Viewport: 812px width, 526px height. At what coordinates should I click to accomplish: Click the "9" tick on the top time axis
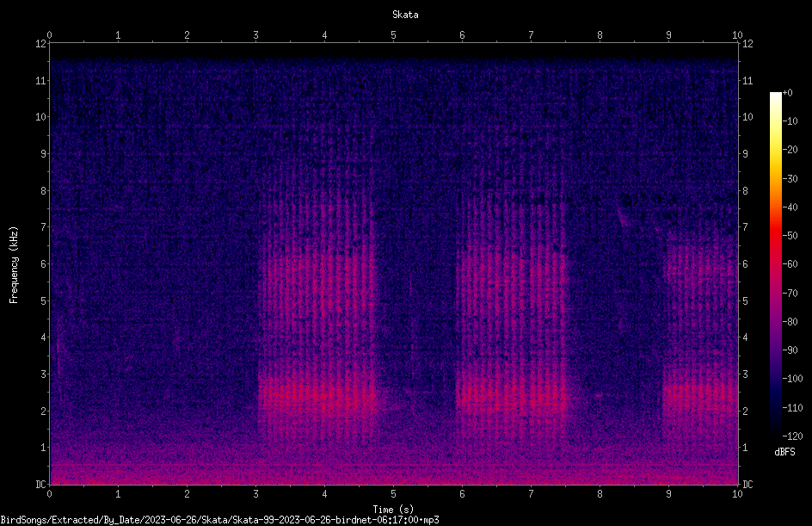[x=668, y=35]
